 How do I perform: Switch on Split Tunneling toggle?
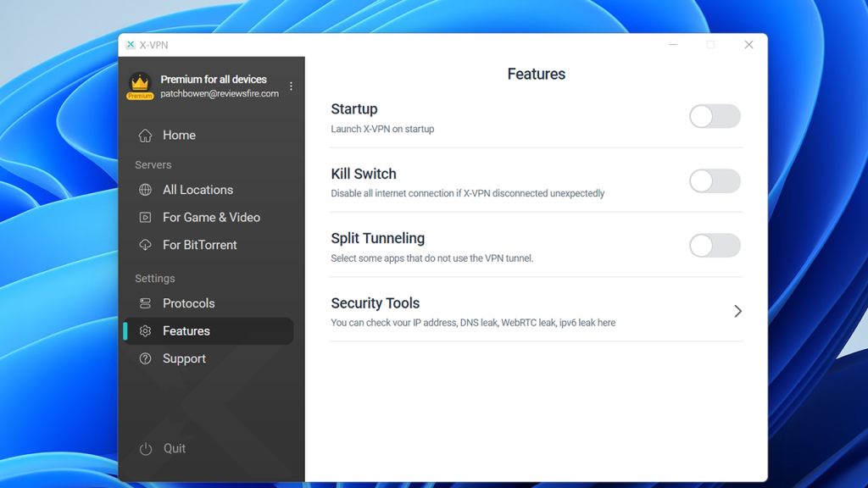715,246
